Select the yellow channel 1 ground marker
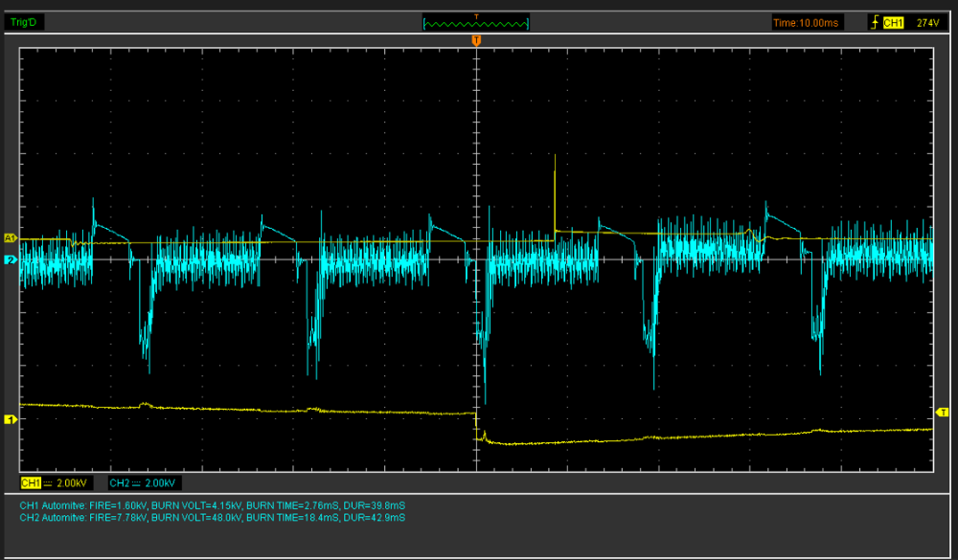 (x=11, y=419)
